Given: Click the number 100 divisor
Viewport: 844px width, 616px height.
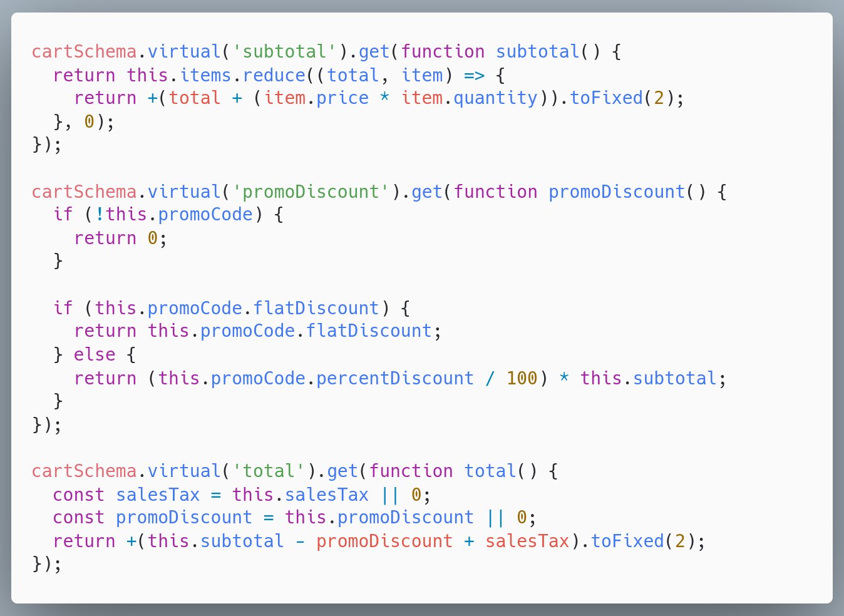Looking at the screenshot, I should pyautogui.click(x=522, y=379).
